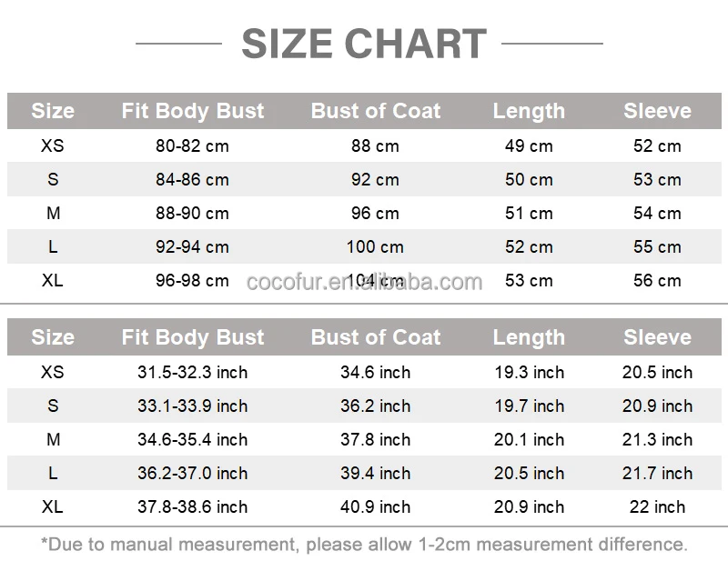
Task: Select the 84-86 cm fit body bust cell
Action: point(192,180)
